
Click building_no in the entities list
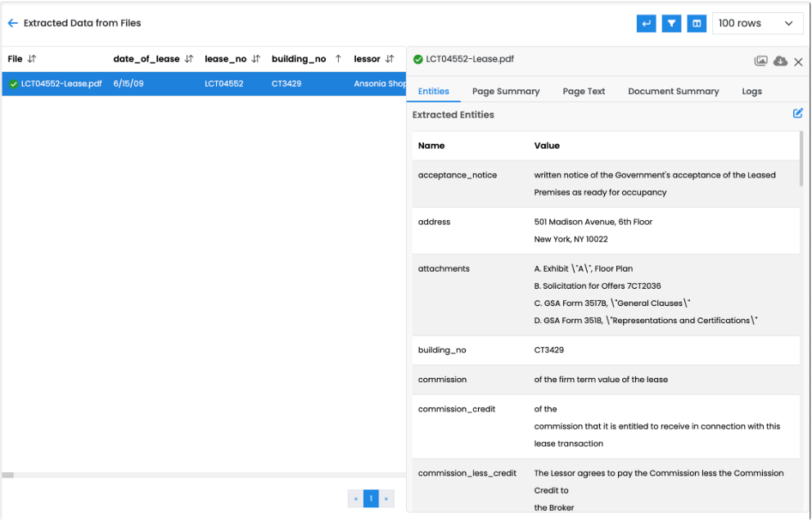[x=442, y=350]
